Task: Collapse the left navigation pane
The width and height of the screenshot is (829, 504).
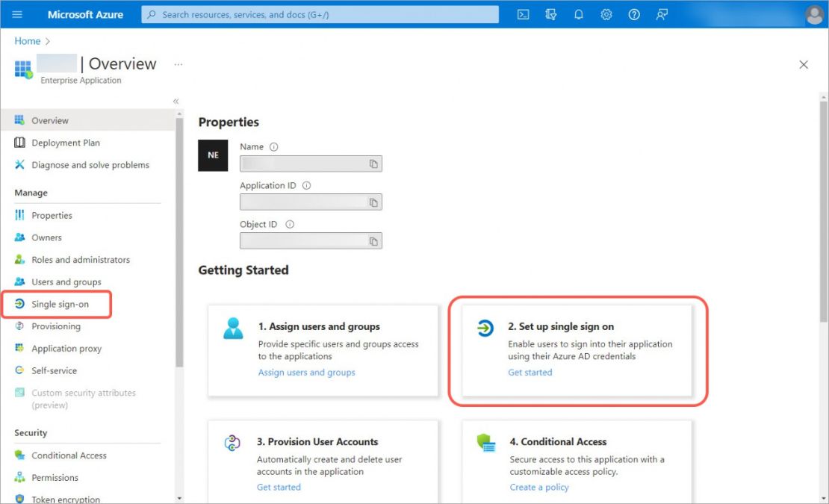Action: tap(176, 101)
